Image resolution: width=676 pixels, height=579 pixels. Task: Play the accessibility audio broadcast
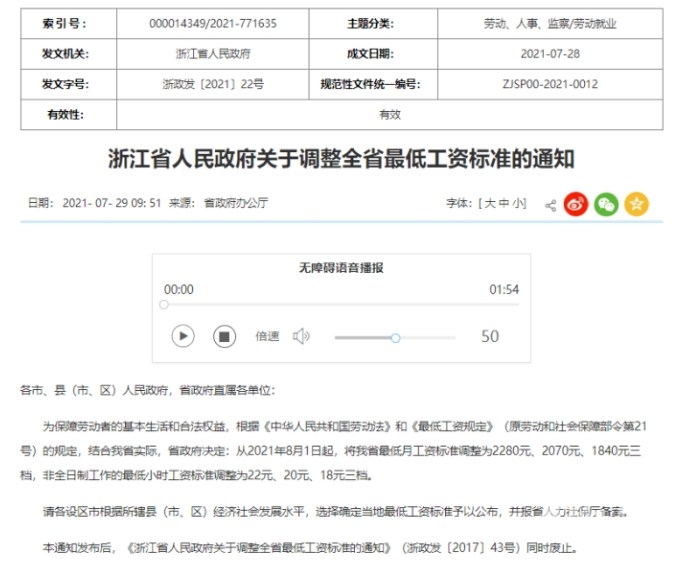tap(183, 336)
